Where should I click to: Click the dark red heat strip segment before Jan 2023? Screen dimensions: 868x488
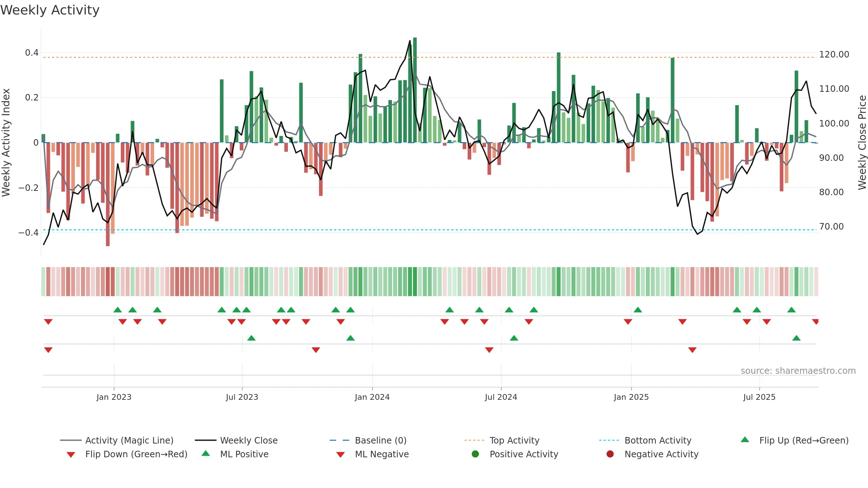point(108,282)
